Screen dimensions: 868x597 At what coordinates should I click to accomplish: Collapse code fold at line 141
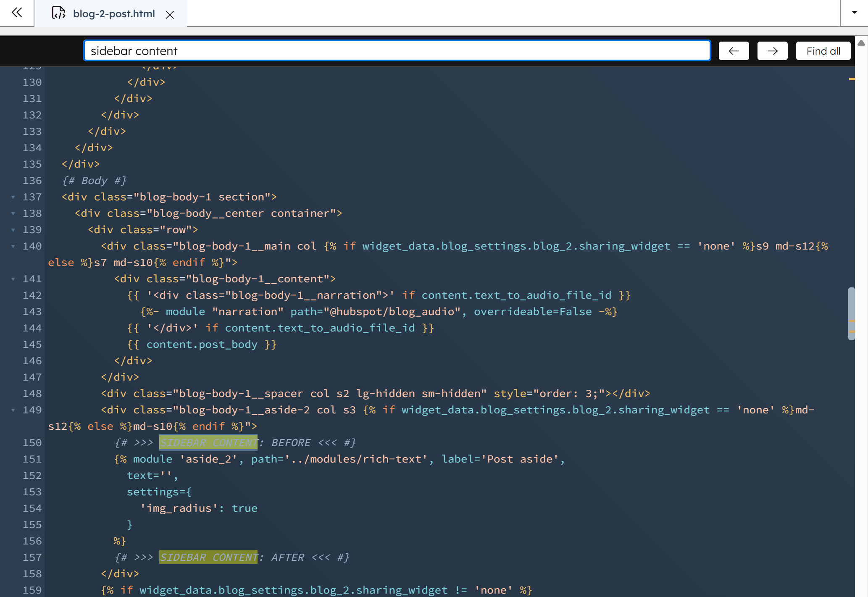point(13,279)
